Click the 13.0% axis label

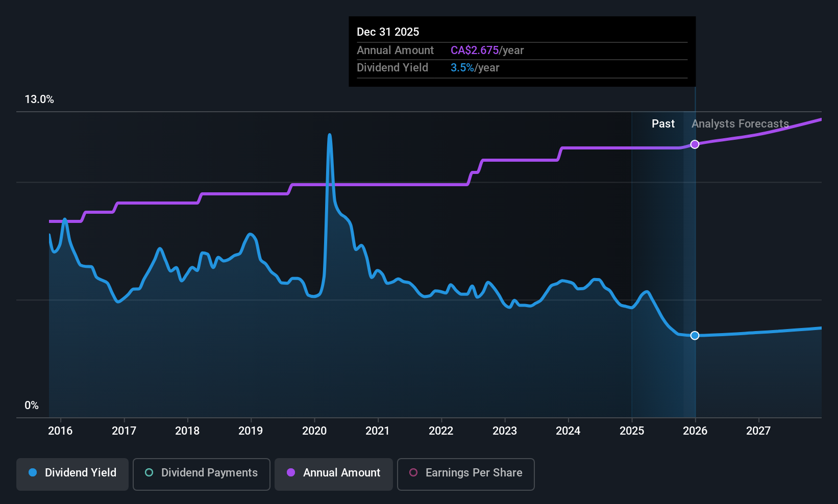(39, 99)
